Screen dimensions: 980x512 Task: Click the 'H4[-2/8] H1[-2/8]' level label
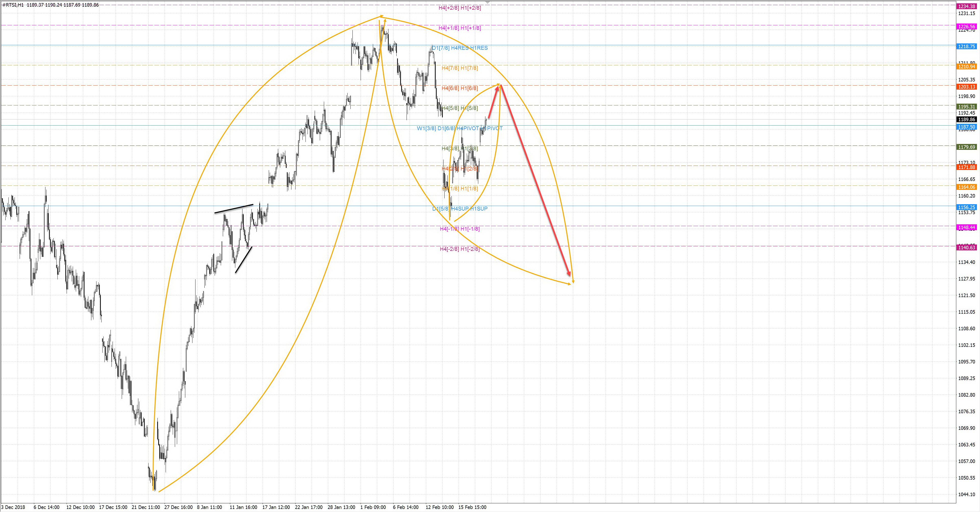(x=460, y=249)
